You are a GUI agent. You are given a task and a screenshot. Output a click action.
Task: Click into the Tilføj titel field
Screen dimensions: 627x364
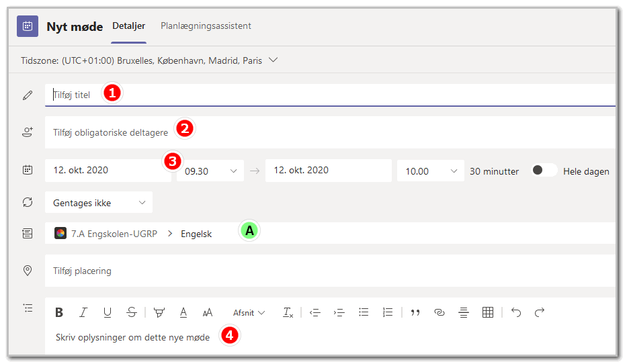pos(330,95)
